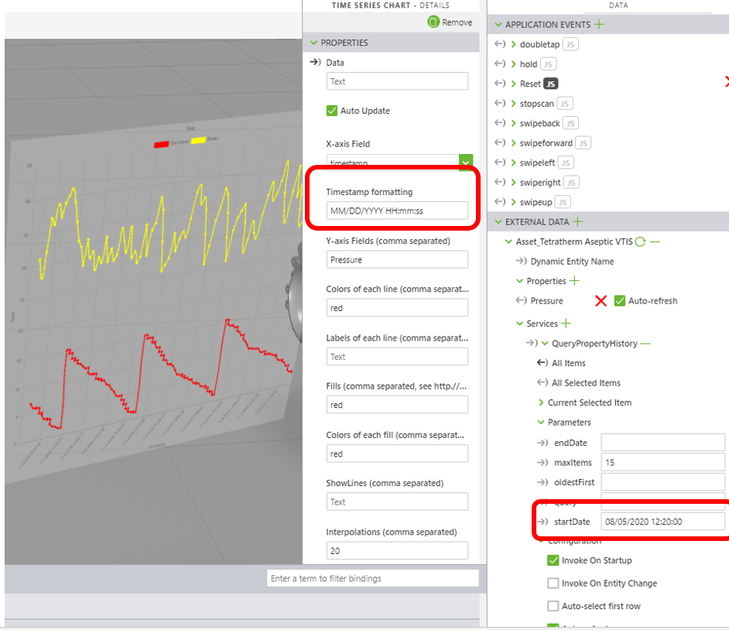Click the JS badge next to swipeup
This screenshot has height=630, width=729.
563,202
